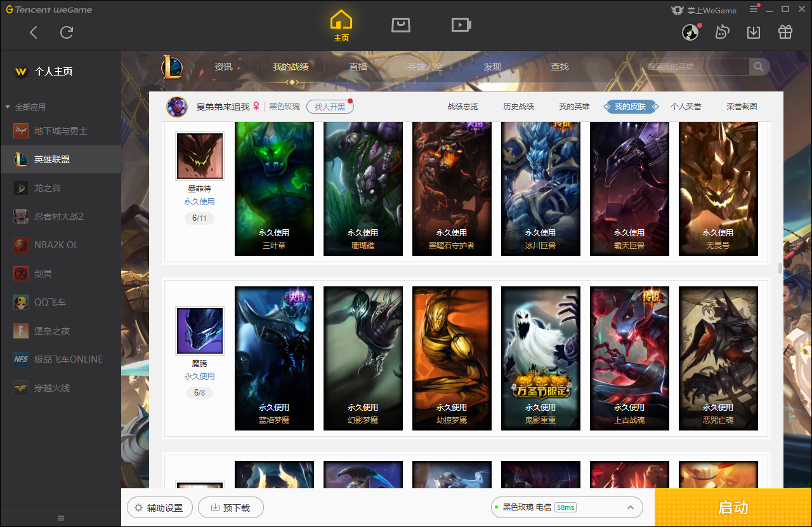Viewport: 812px width, 527px height.
Task: Click the user avatar icon
Action: click(x=690, y=32)
